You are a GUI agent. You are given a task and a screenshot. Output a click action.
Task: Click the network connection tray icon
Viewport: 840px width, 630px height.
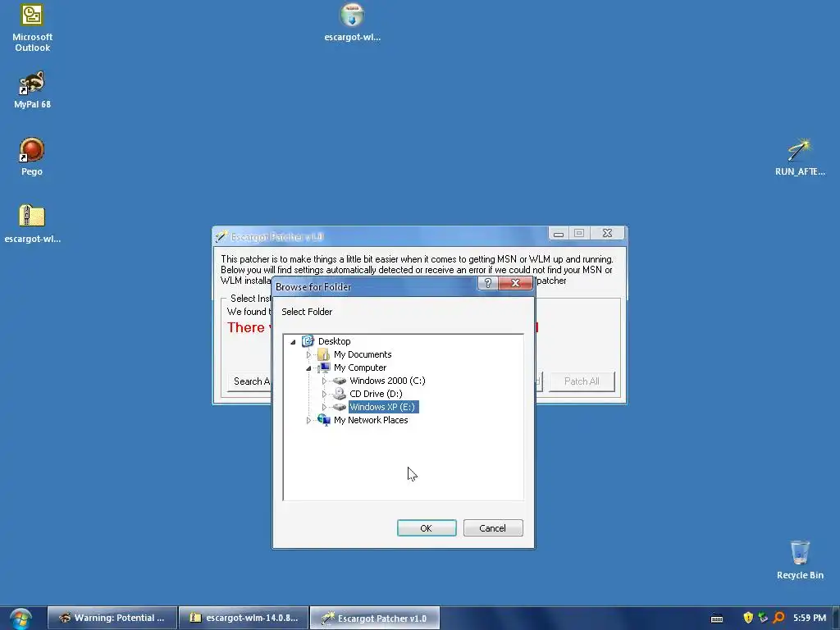(x=763, y=618)
